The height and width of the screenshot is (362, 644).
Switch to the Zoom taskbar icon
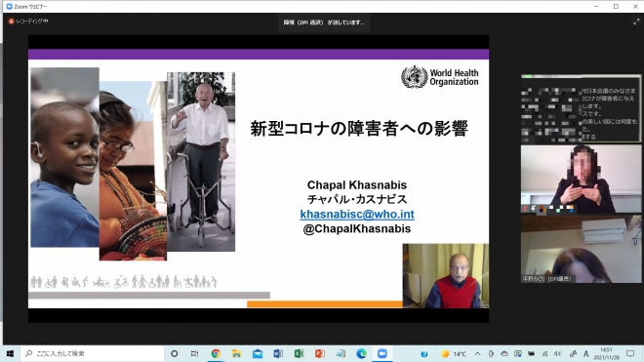click(382, 354)
